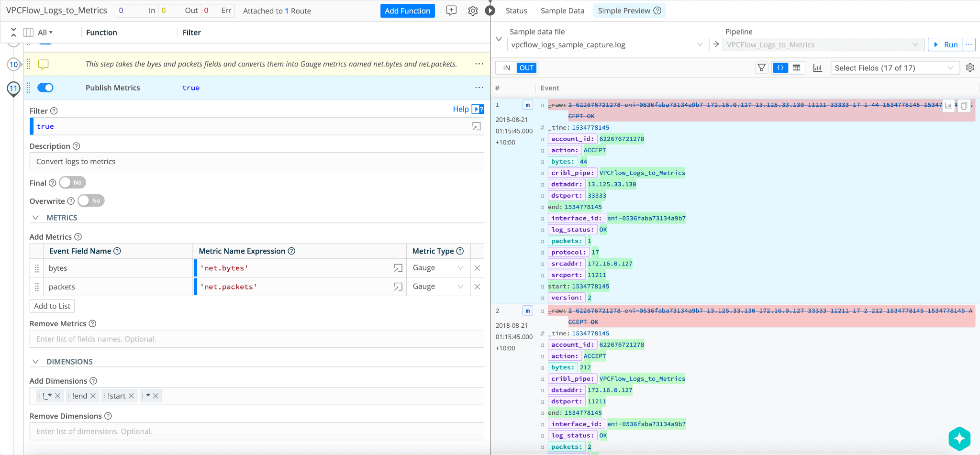Collapse the METRICS section
Viewport: 980px width, 455px height.
pos(35,218)
